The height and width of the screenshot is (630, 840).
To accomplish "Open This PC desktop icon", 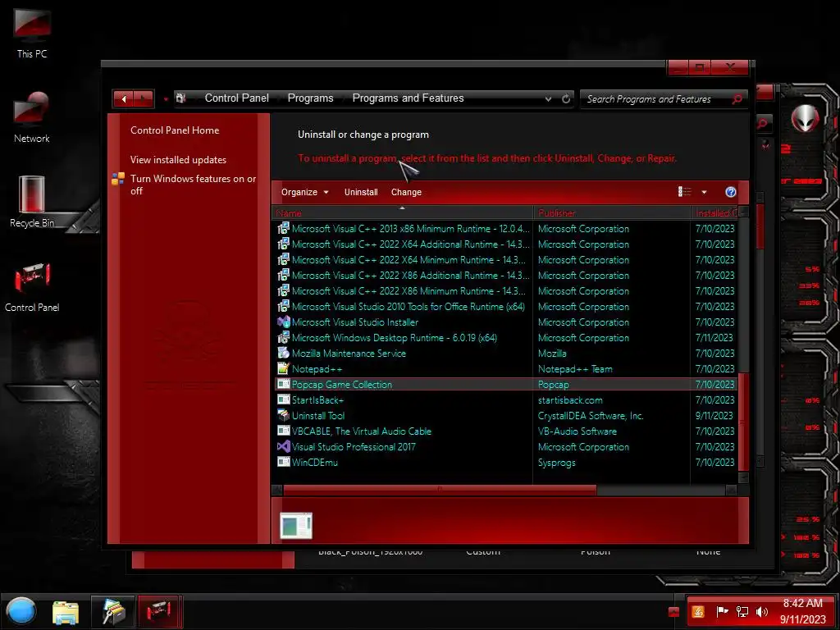I will coord(32,33).
